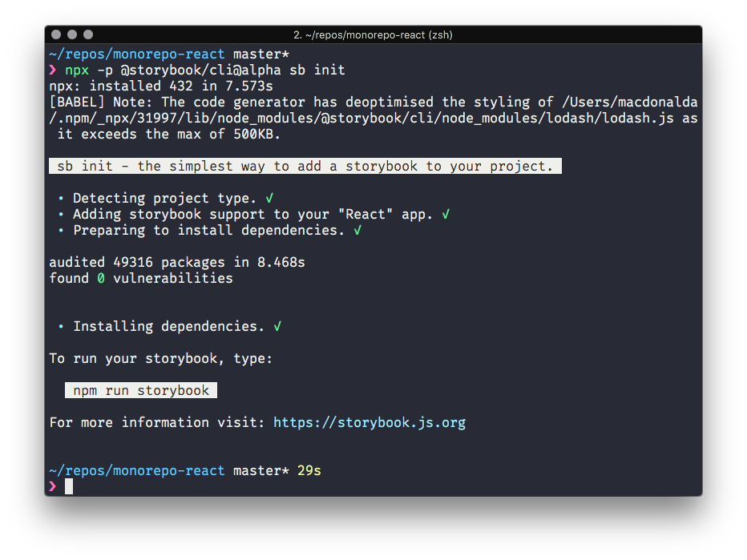
Task: Click the 'sb init - the simplest way' banner
Action: click(305, 166)
